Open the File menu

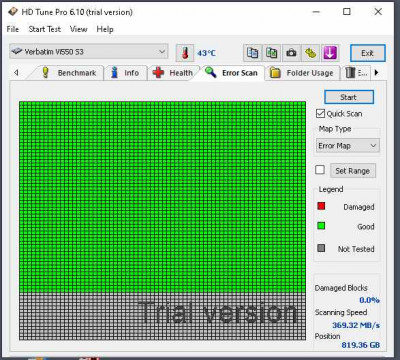click(x=13, y=29)
